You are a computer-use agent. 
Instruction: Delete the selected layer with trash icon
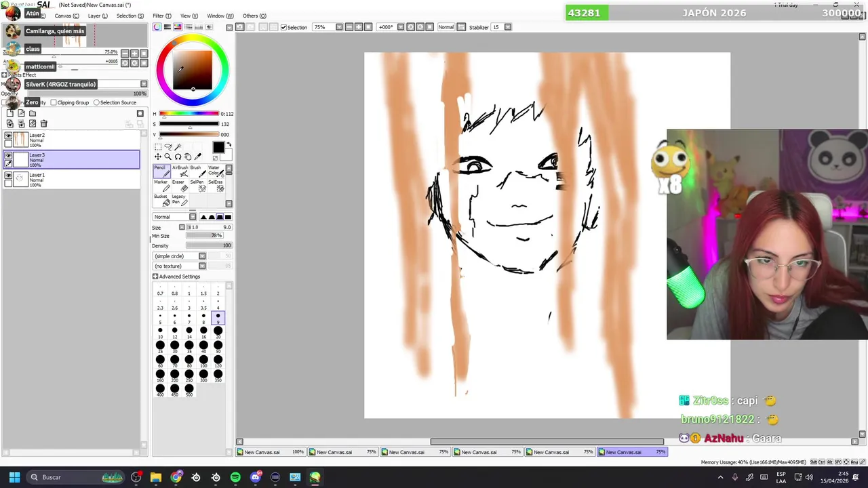44,123
